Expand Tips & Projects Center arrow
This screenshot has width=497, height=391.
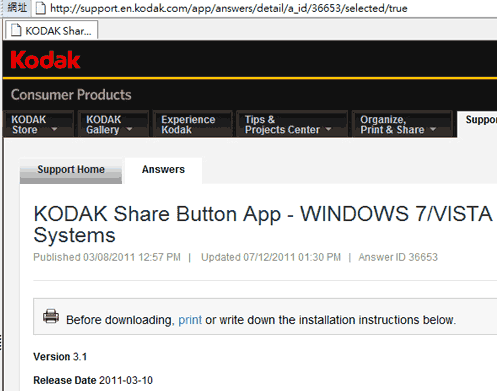(328, 129)
